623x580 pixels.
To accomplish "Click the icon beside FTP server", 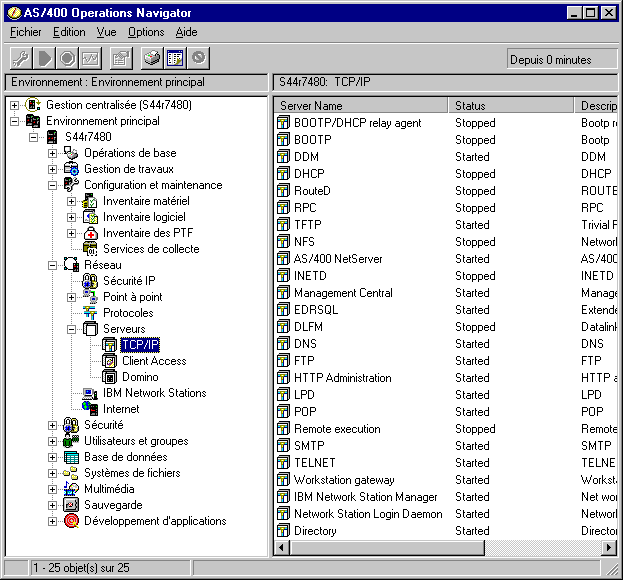I will click(x=283, y=361).
